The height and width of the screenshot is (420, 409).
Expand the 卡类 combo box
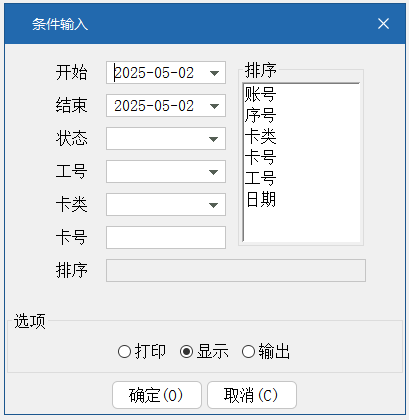(x=214, y=205)
